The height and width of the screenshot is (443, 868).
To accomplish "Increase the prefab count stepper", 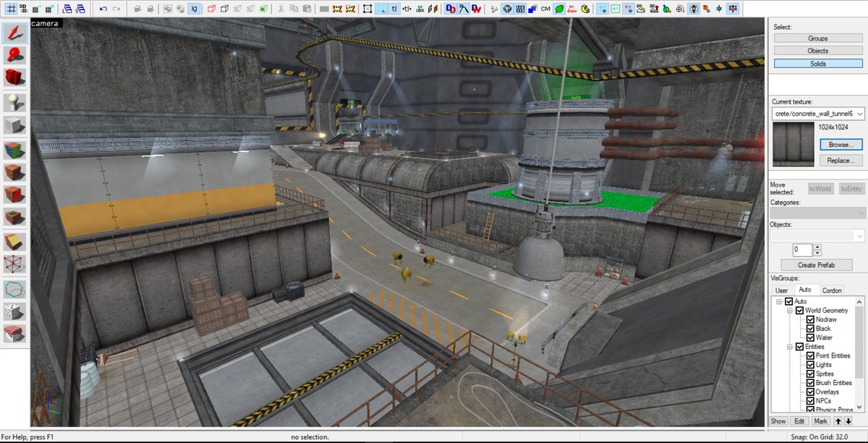I will [817, 247].
